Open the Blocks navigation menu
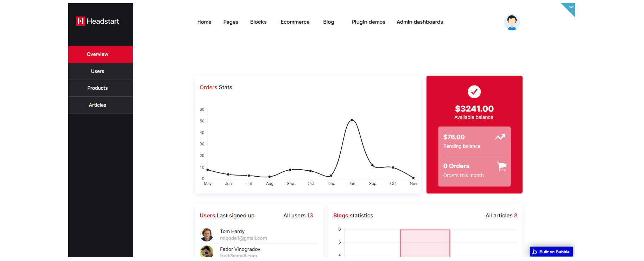The height and width of the screenshot is (261, 644). (258, 22)
